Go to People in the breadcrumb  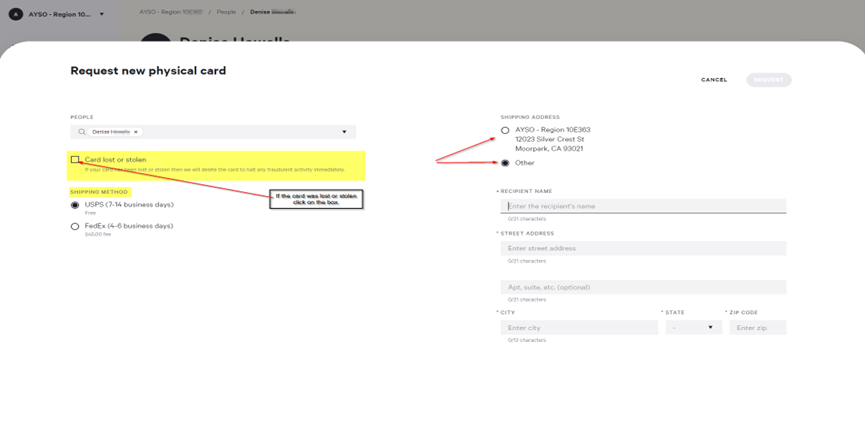pyautogui.click(x=226, y=12)
